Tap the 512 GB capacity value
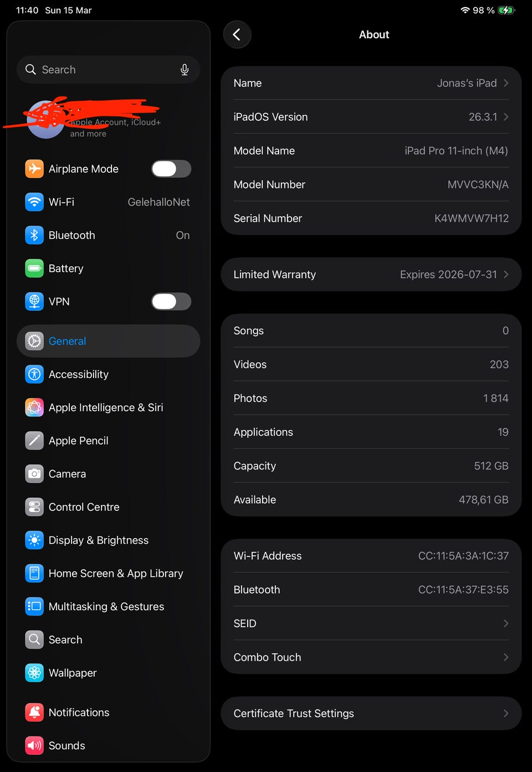The image size is (532, 772). pyautogui.click(x=491, y=466)
